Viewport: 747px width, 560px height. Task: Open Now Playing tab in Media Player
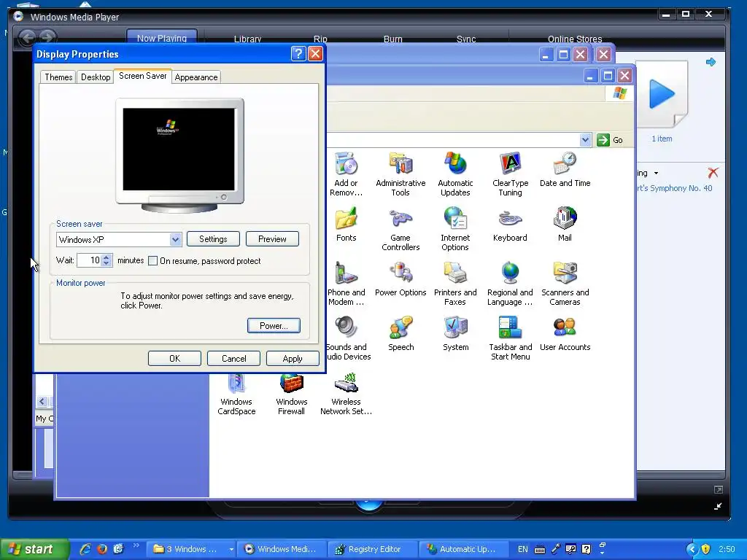point(162,38)
